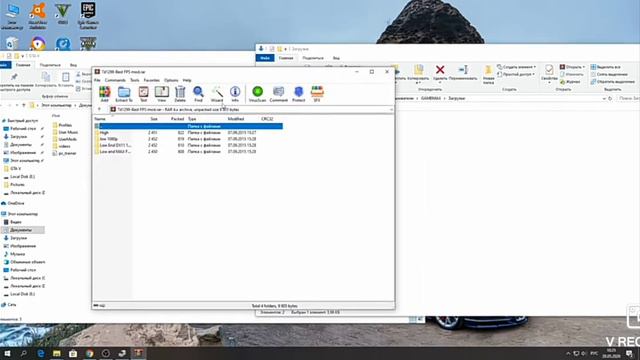Open Epic Games Launcher desktop shortcut
Viewport: 640px width, 360px height.
tap(88, 16)
